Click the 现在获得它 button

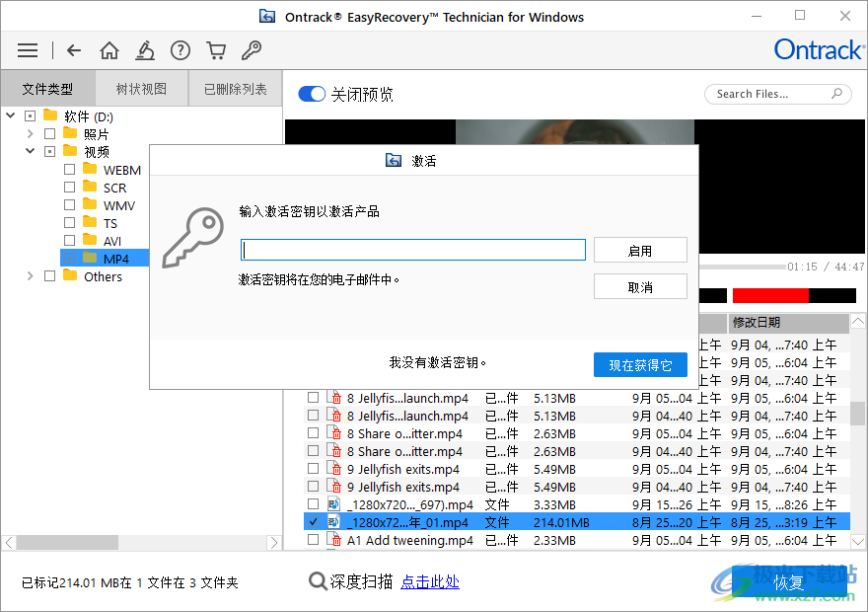click(x=640, y=365)
